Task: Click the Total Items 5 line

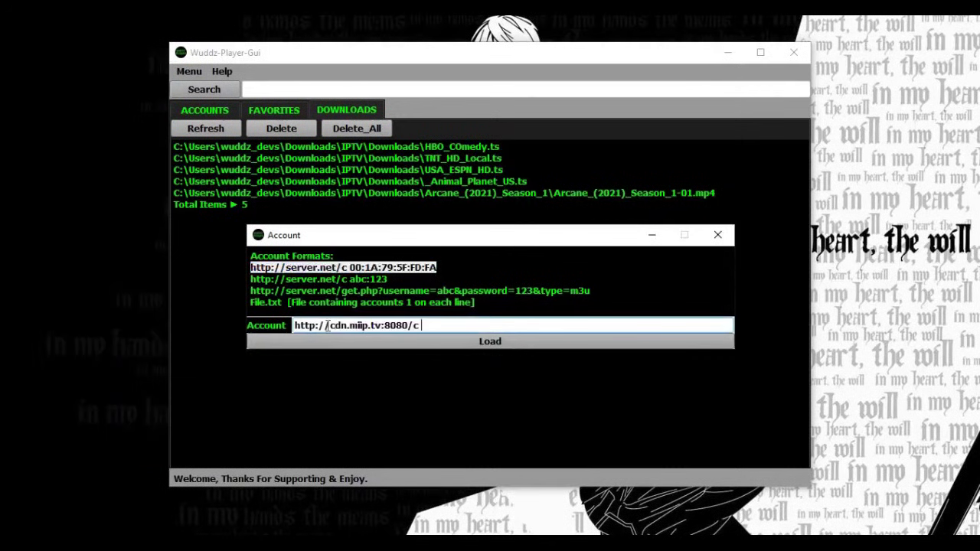Action: coord(211,204)
